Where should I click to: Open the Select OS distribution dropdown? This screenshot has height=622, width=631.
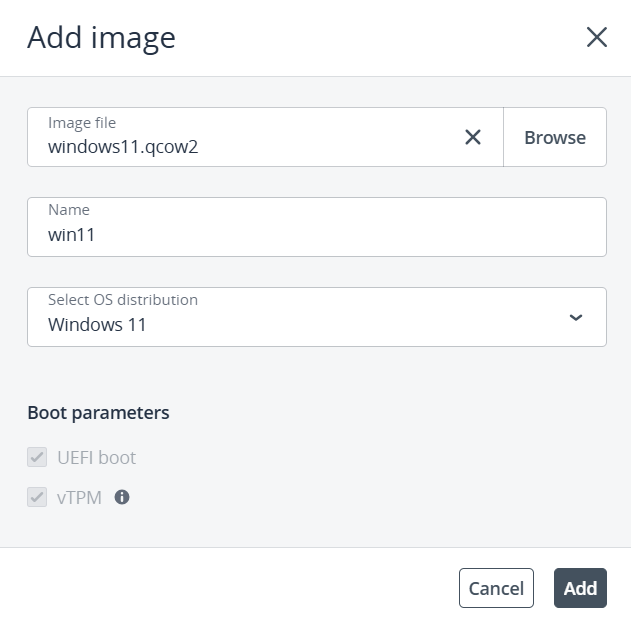coord(317,317)
